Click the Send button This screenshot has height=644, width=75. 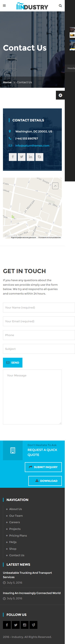[x=13, y=362]
